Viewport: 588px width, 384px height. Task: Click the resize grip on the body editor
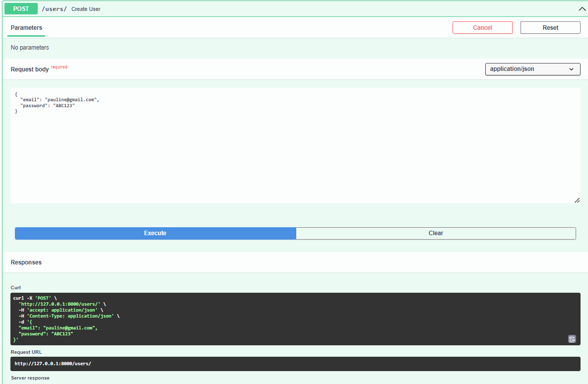tap(577, 200)
